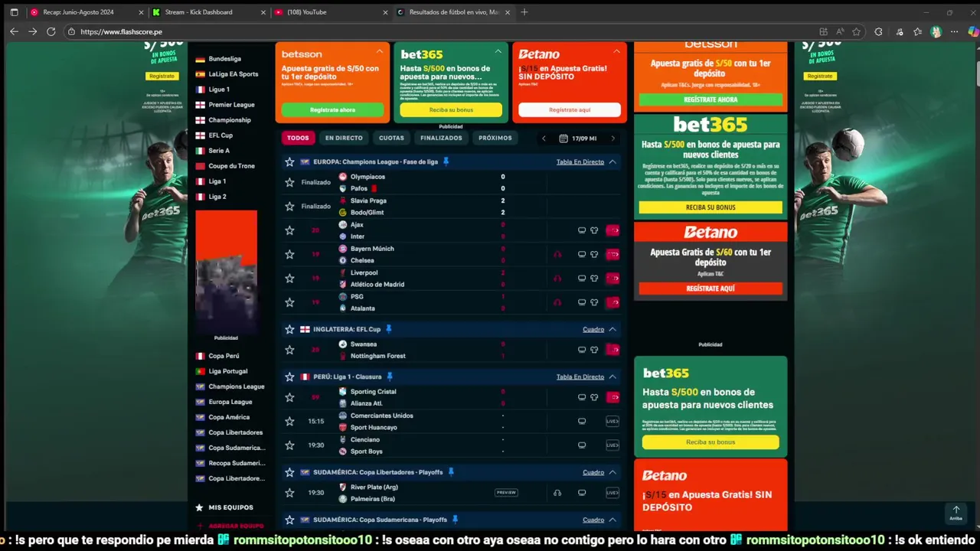Open red live stream button for Swansea match
This screenshot has height=551, width=980.
point(612,350)
